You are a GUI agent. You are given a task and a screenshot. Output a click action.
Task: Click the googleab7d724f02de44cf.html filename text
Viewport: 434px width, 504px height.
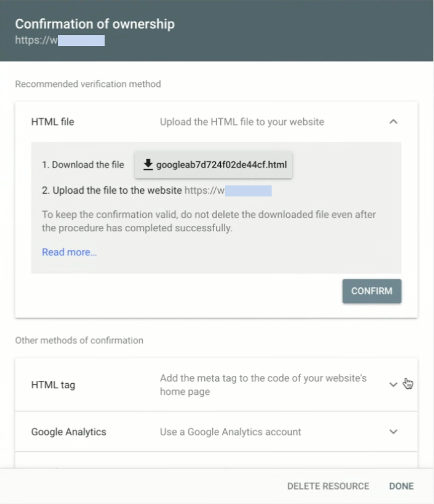click(x=221, y=165)
